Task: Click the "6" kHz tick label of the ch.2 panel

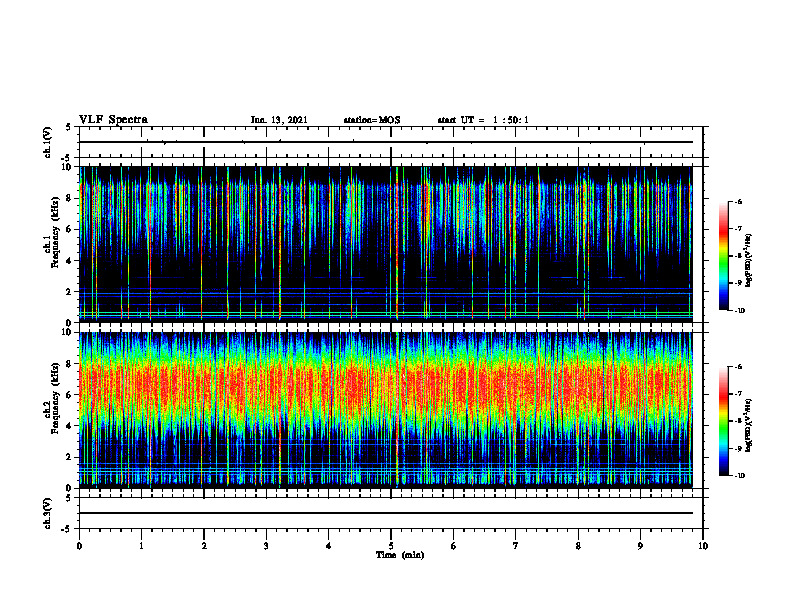Action: (x=70, y=395)
